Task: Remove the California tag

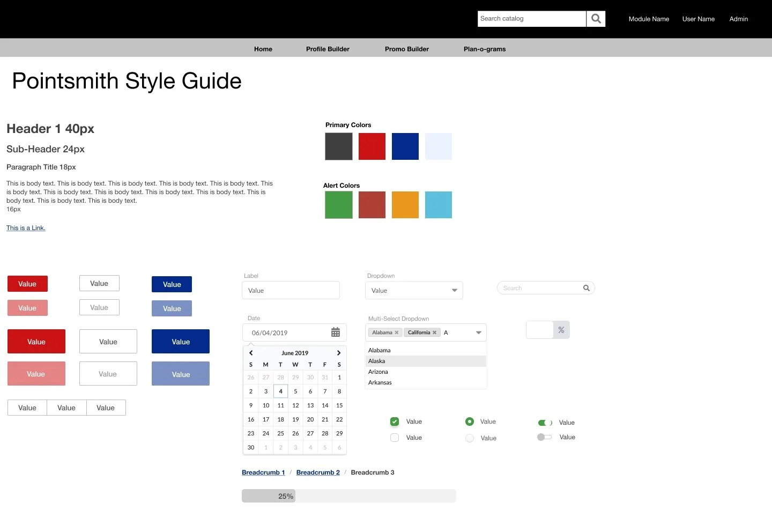Action: (434, 332)
